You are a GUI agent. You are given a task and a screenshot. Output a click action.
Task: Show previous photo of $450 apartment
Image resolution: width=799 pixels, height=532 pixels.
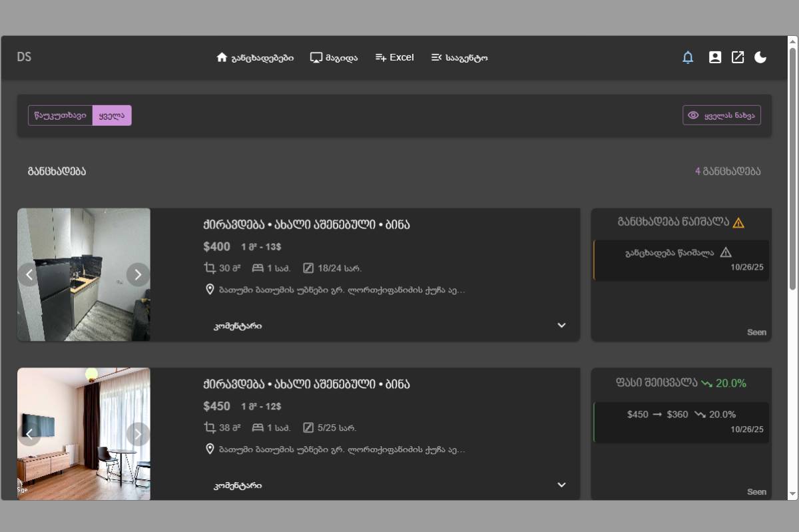tap(29, 434)
